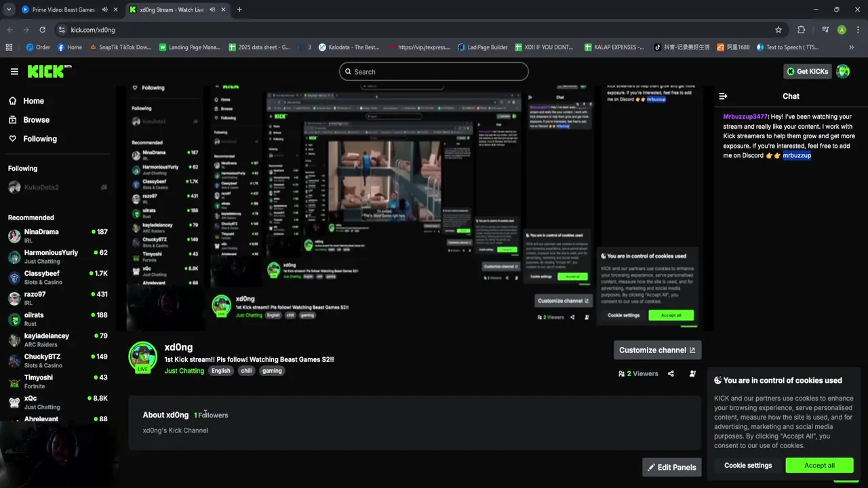Select razo97 recommended channel
Screen dimensions: 868x488
(58, 298)
